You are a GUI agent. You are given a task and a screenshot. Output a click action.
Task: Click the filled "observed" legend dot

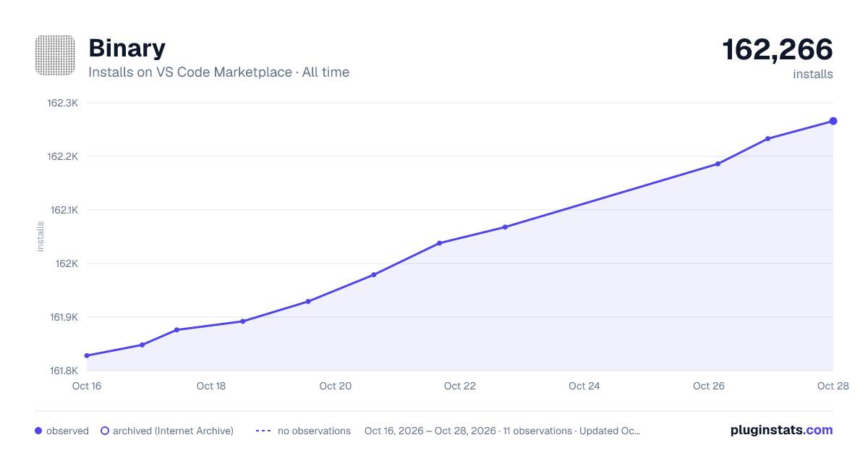(38, 431)
